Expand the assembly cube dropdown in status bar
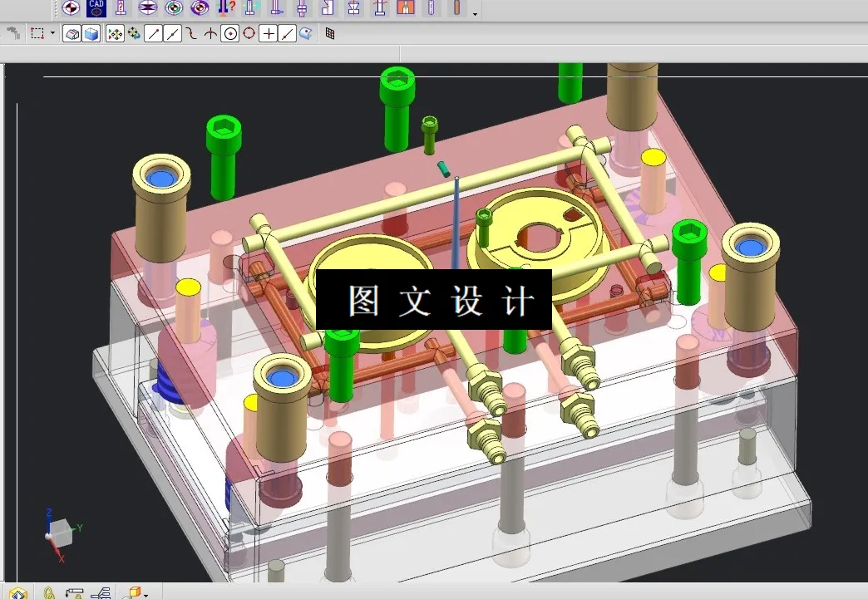The height and width of the screenshot is (599, 868). 145,593
